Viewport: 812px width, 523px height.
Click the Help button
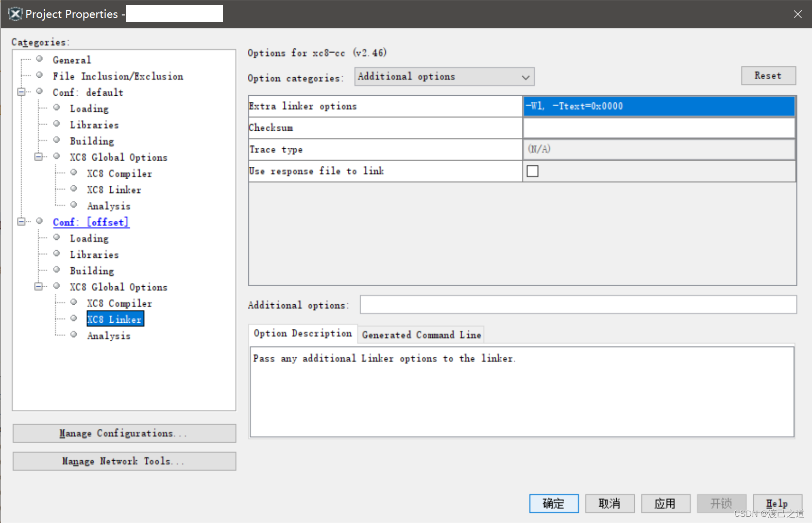click(x=777, y=503)
